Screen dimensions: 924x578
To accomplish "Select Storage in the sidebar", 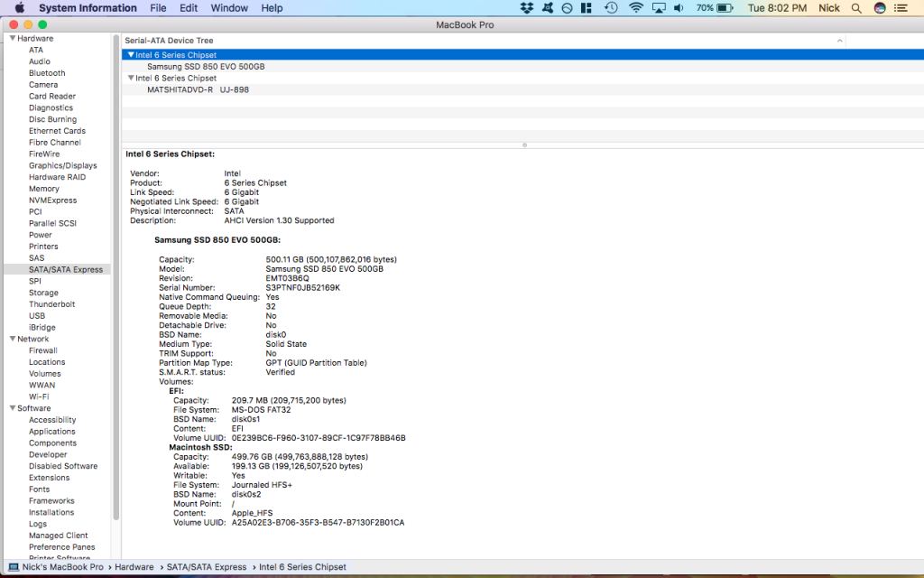I will pyautogui.click(x=43, y=293).
